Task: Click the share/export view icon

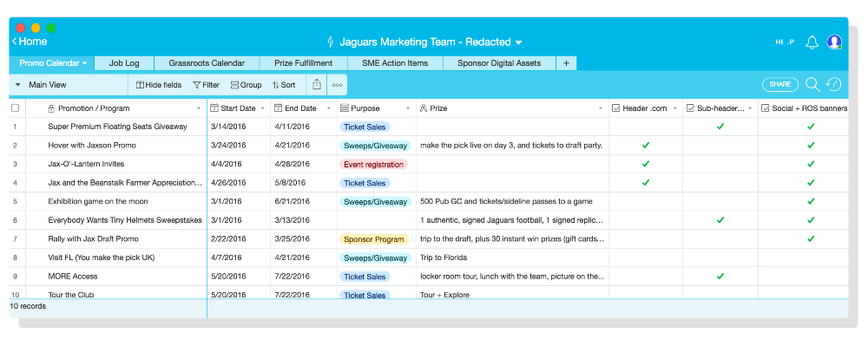Action: pos(317,85)
